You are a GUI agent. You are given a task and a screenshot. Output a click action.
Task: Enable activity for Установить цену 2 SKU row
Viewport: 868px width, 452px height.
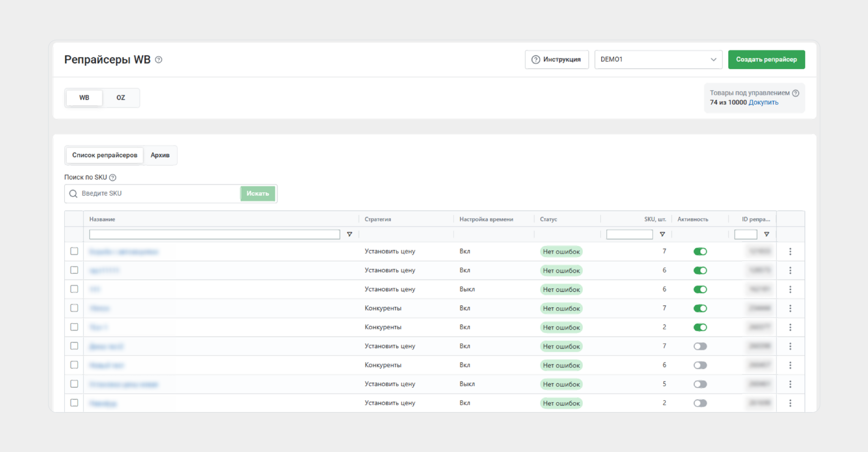point(700,403)
